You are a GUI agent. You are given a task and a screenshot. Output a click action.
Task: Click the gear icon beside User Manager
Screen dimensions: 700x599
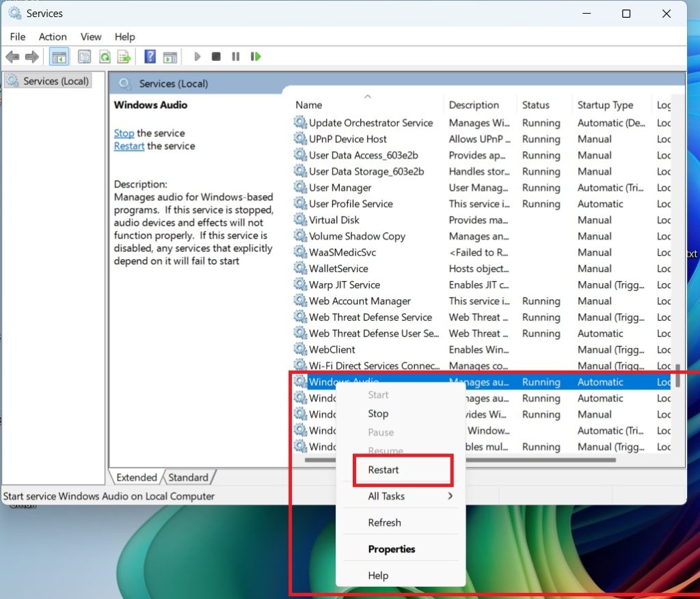coord(300,187)
